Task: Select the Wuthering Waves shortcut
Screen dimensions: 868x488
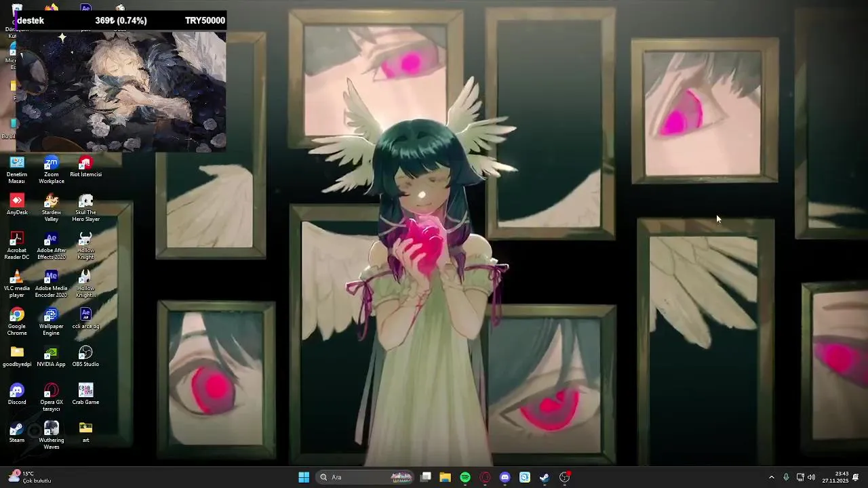Action: click(x=51, y=436)
